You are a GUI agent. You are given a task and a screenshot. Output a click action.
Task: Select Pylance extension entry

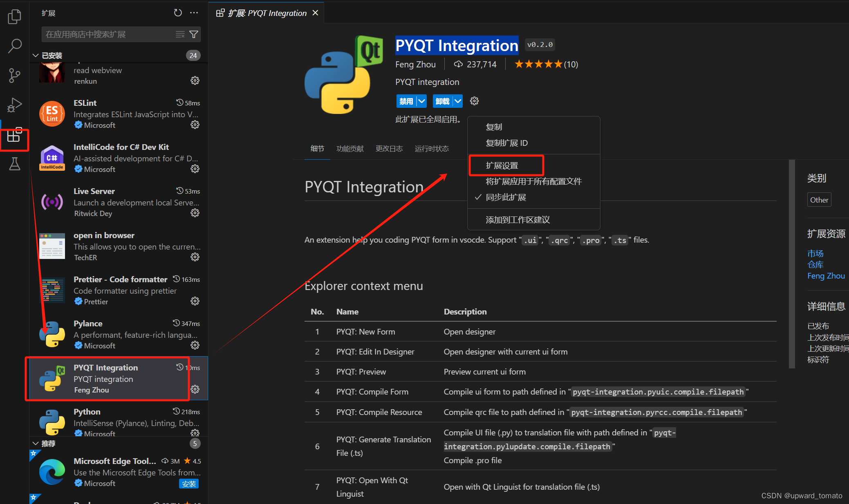tap(119, 334)
